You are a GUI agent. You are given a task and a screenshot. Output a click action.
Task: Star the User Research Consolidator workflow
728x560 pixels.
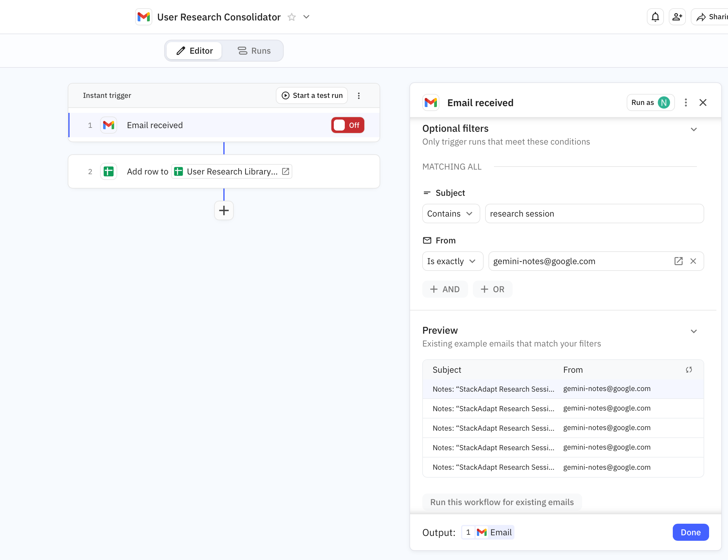(x=292, y=17)
